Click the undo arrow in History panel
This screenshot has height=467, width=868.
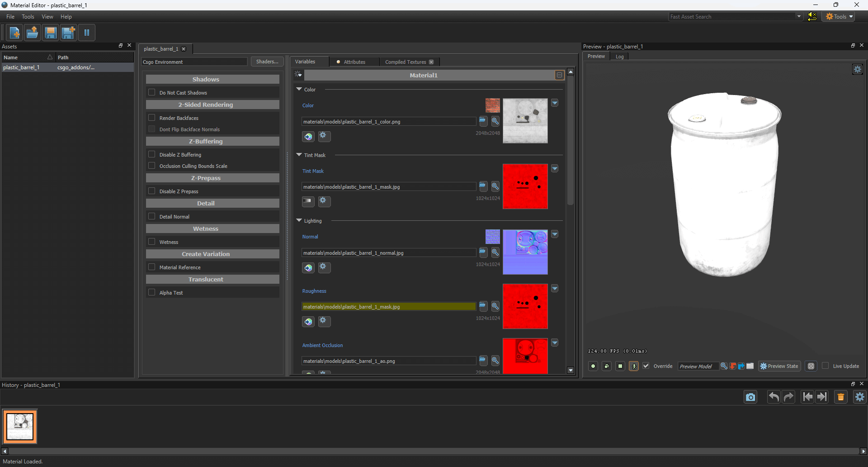pyautogui.click(x=774, y=397)
